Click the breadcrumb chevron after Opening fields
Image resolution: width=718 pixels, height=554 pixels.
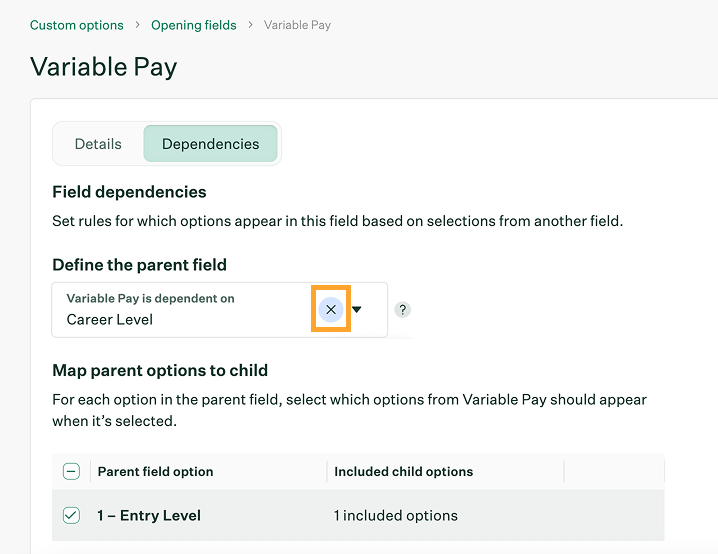[250, 25]
